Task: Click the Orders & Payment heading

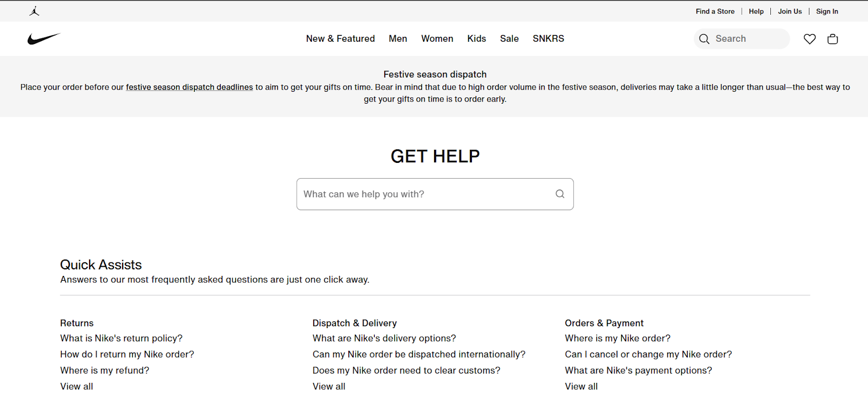Action: coord(604,323)
